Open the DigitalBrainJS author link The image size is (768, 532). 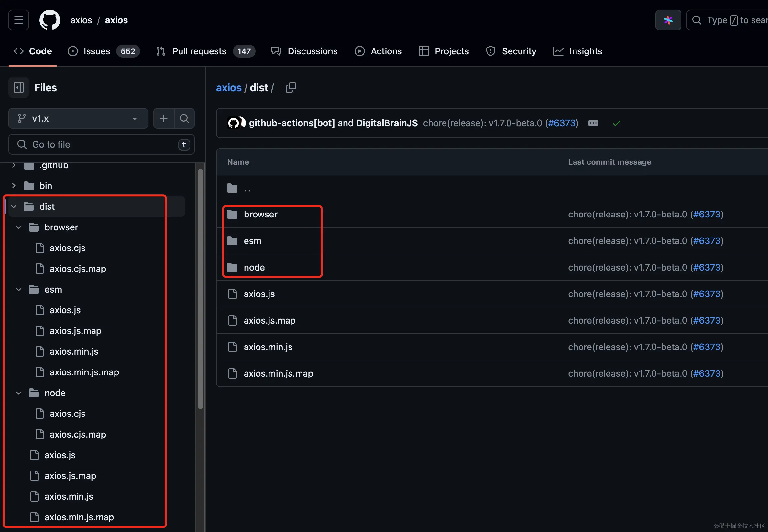pyautogui.click(x=387, y=123)
